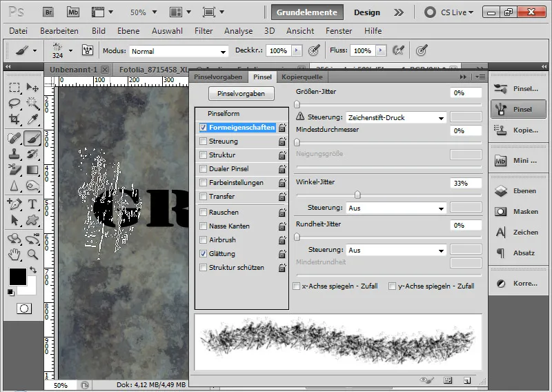This screenshot has height=392, width=552.
Task: Swap foreground and background colors
Action: (32, 270)
